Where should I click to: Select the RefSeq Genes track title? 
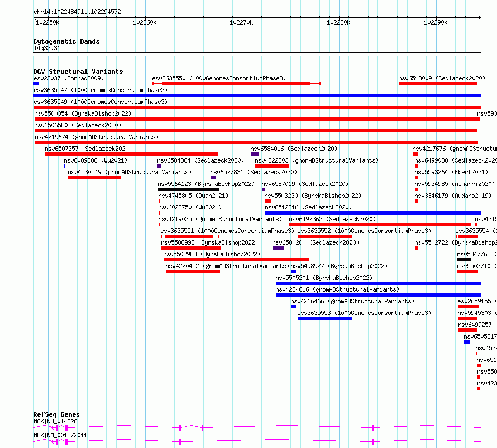click(x=56, y=414)
